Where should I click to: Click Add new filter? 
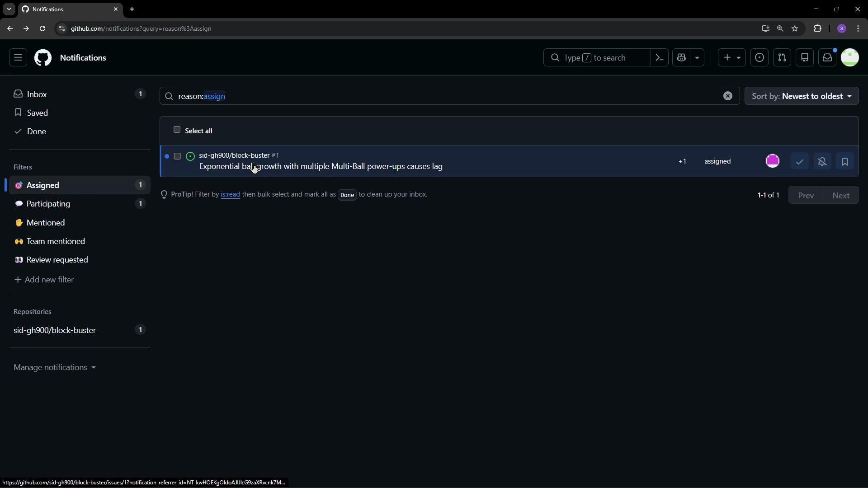(x=44, y=280)
